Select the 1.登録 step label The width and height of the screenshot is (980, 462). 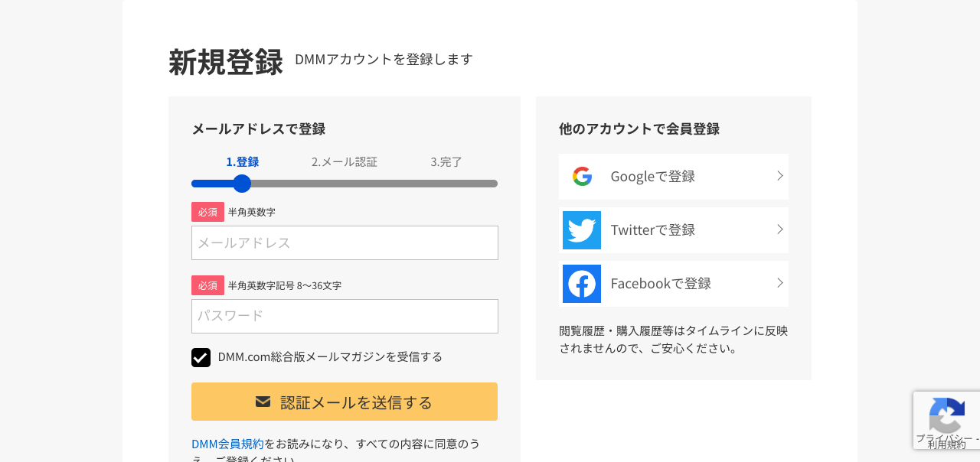coord(242,161)
